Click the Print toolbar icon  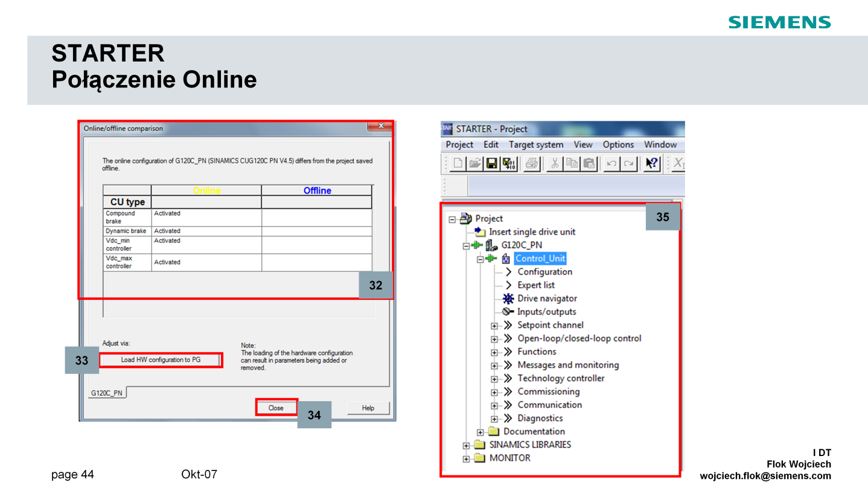coord(532,163)
